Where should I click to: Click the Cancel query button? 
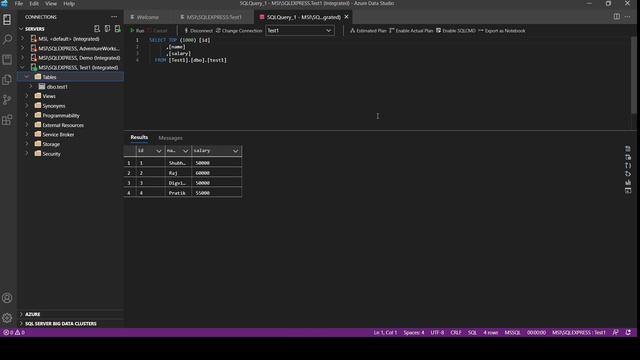tap(157, 31)
